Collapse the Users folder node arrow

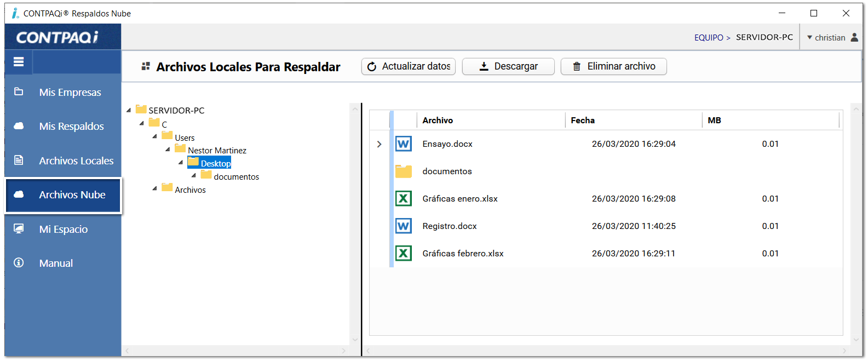pyautogui.click(x=155, y=136)
